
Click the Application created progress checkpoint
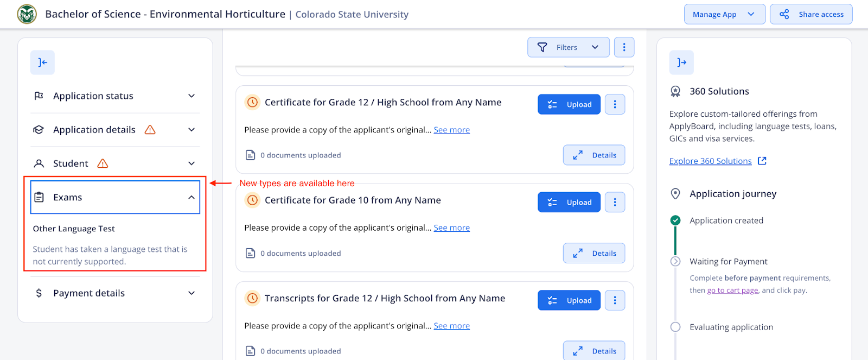675,220
